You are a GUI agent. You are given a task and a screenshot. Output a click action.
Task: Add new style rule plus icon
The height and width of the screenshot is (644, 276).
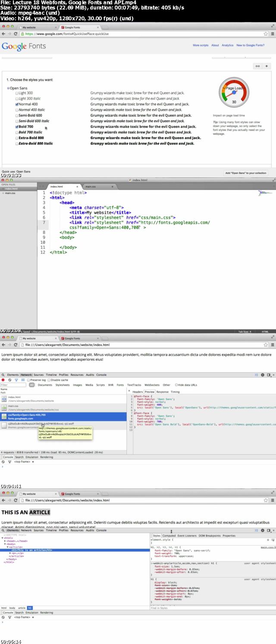268,540
